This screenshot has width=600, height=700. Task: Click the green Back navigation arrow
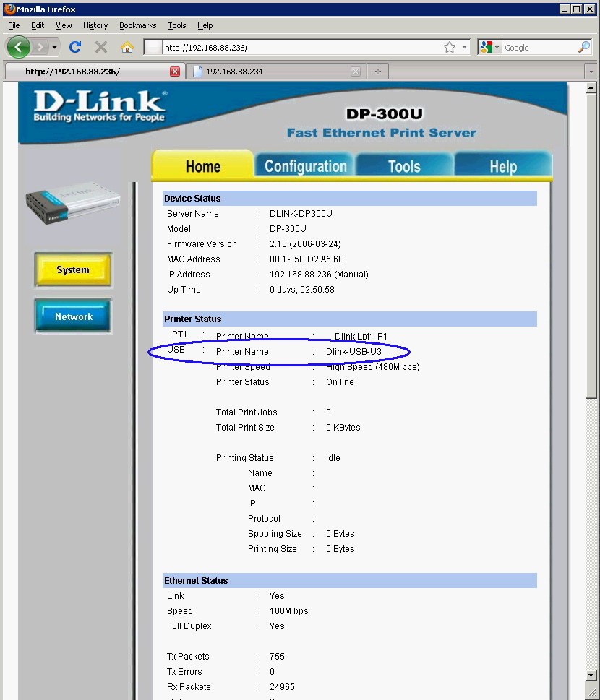click(x=19, y=47)
